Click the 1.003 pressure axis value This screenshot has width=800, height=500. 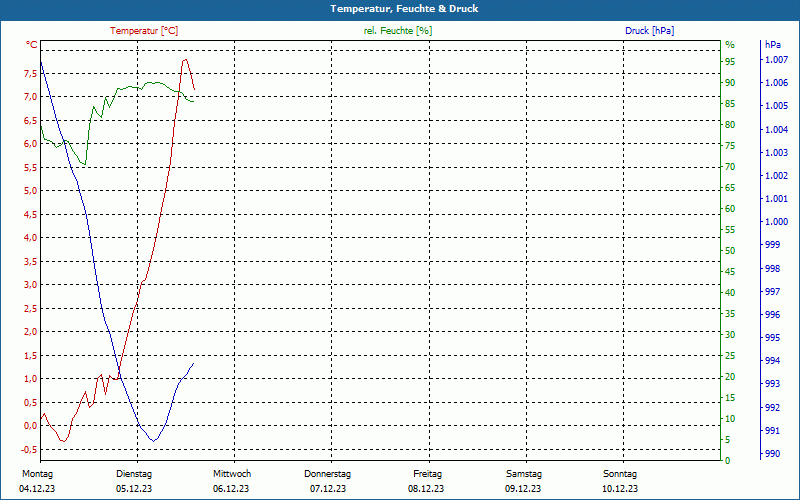[x=777, y=153]
